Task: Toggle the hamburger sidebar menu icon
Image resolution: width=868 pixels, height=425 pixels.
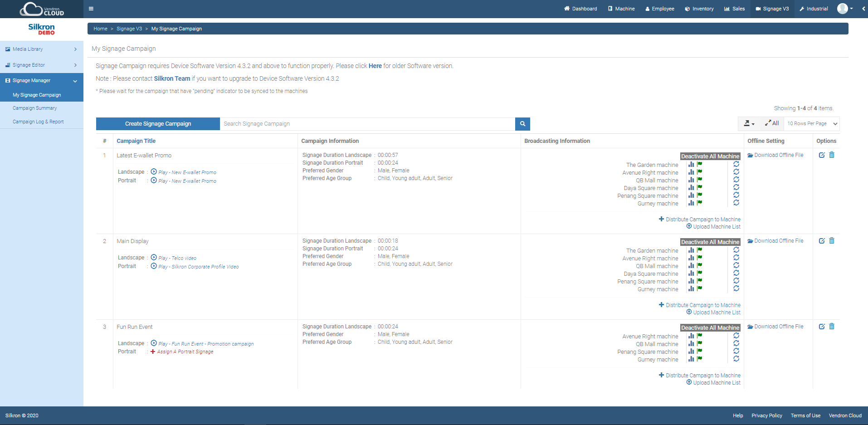Action: pos(91,9)
